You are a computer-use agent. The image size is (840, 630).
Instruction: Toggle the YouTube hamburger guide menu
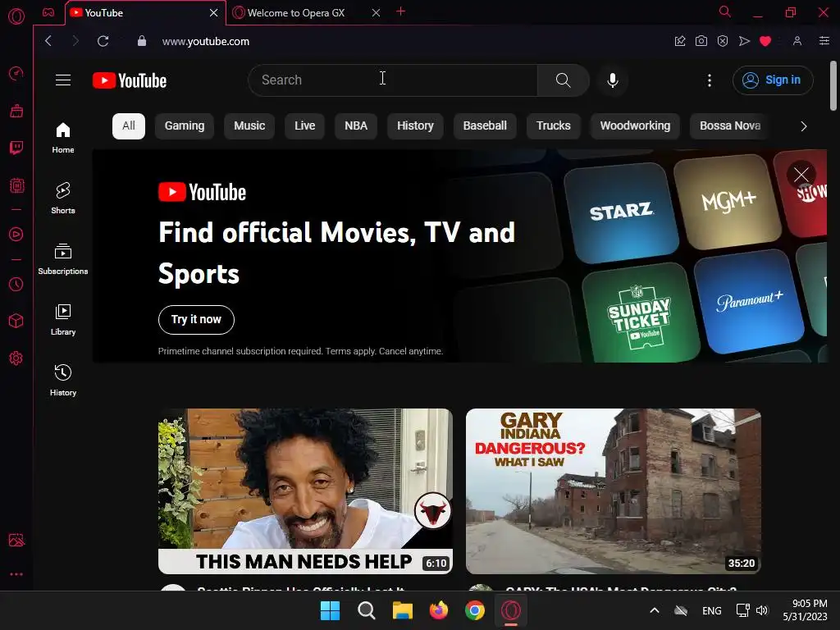click(x=63, y=80)
